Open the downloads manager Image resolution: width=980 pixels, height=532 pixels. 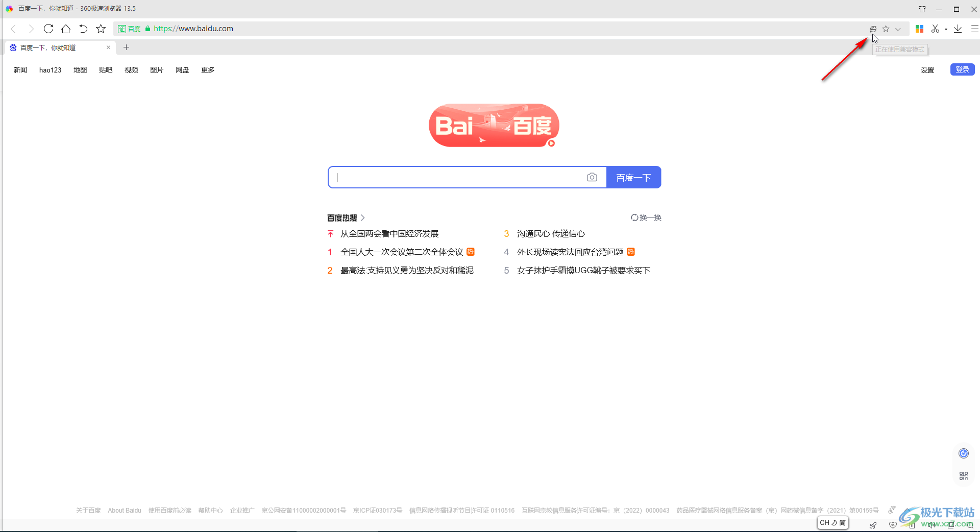958,29
